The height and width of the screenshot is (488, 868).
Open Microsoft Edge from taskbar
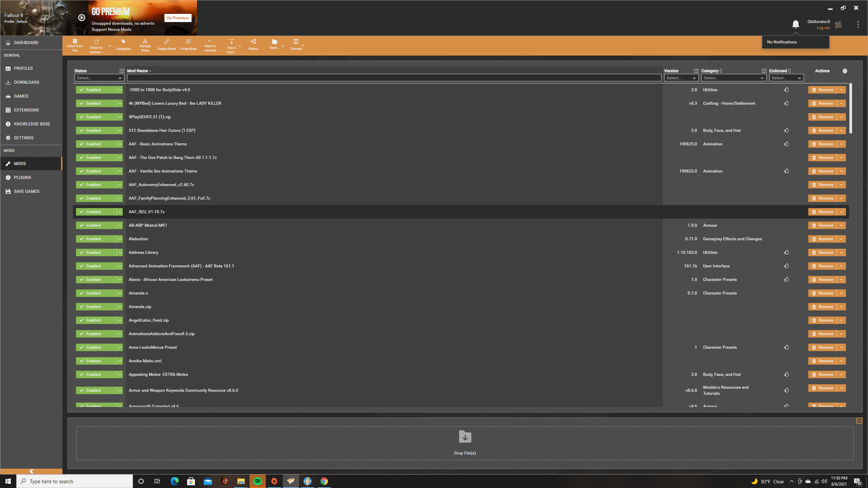click(174, 481)
